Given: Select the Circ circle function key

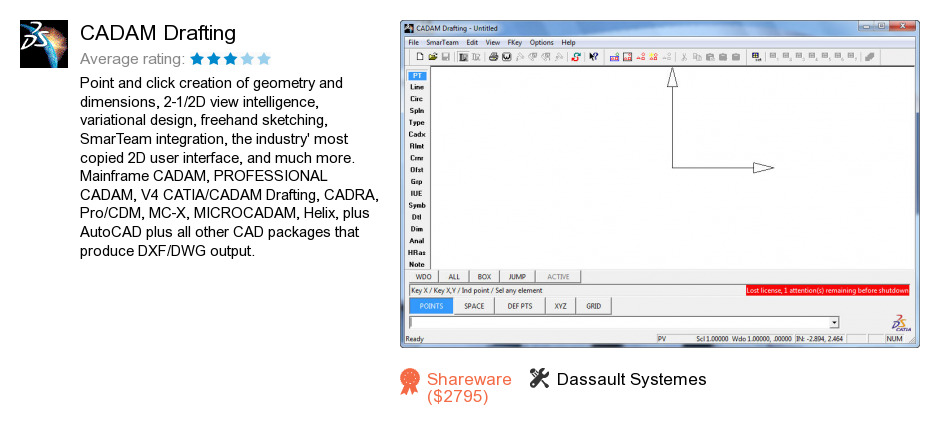Looking at the screenshot, I should [417, 99].
